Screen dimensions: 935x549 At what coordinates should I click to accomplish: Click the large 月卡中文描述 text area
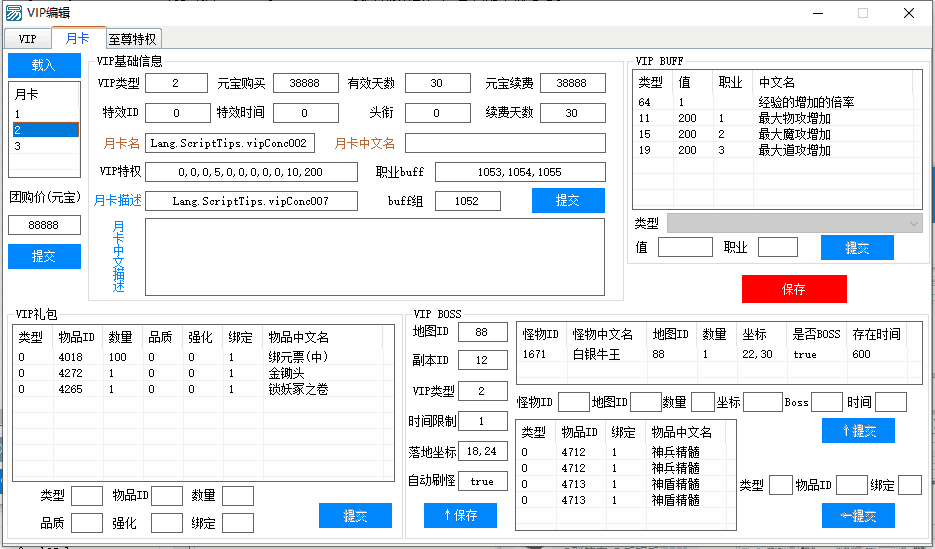click(x=374, y=257)
